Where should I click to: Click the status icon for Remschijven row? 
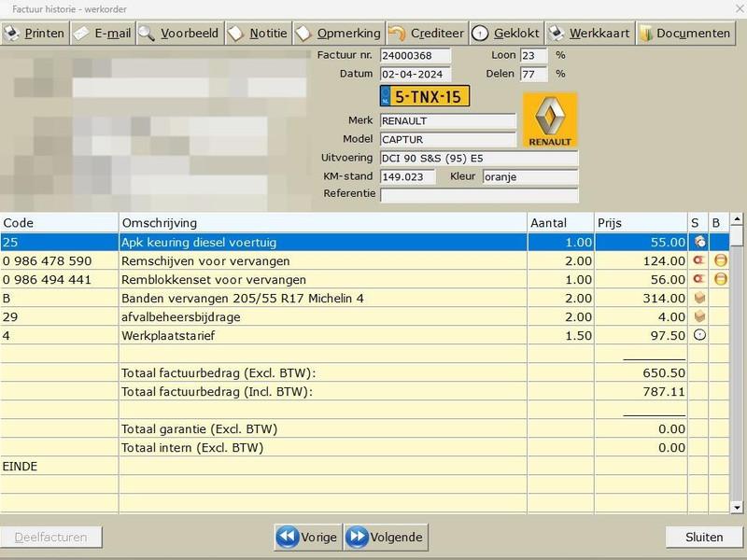pos(698,261)
